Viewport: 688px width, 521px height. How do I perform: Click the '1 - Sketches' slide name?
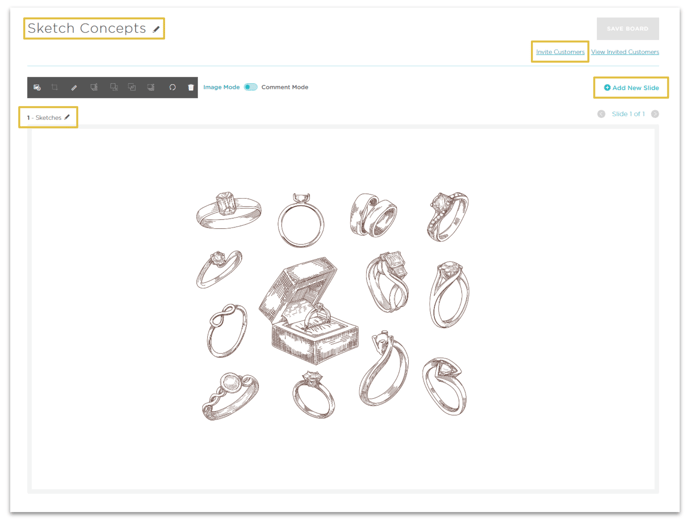click(x=44, y=118)
